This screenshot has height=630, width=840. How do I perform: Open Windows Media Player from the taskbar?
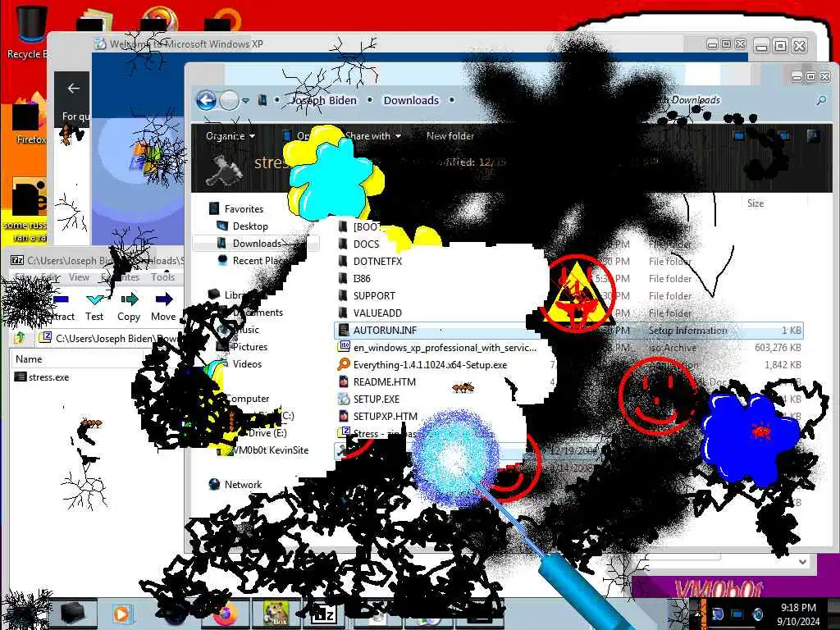click(121, 614)
